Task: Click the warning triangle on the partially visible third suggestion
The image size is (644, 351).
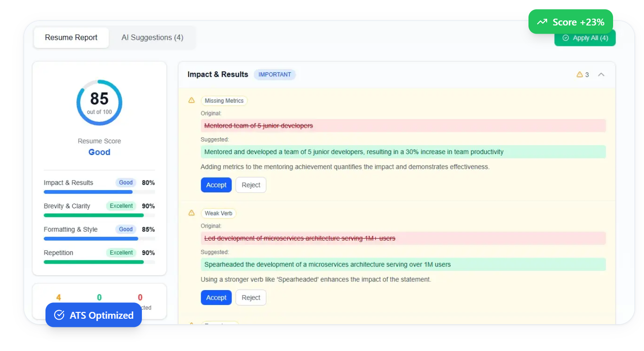Action: pos(191,325)
